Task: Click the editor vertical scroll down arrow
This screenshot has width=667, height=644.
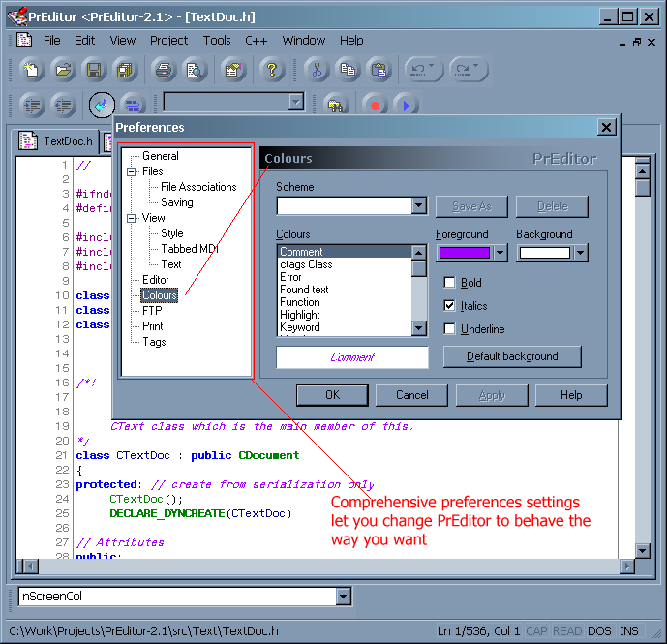Action: pos(643,551)
